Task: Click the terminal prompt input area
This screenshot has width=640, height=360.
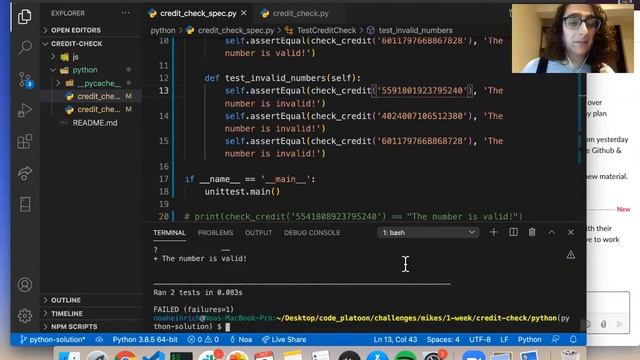Action: coord(228,327)
